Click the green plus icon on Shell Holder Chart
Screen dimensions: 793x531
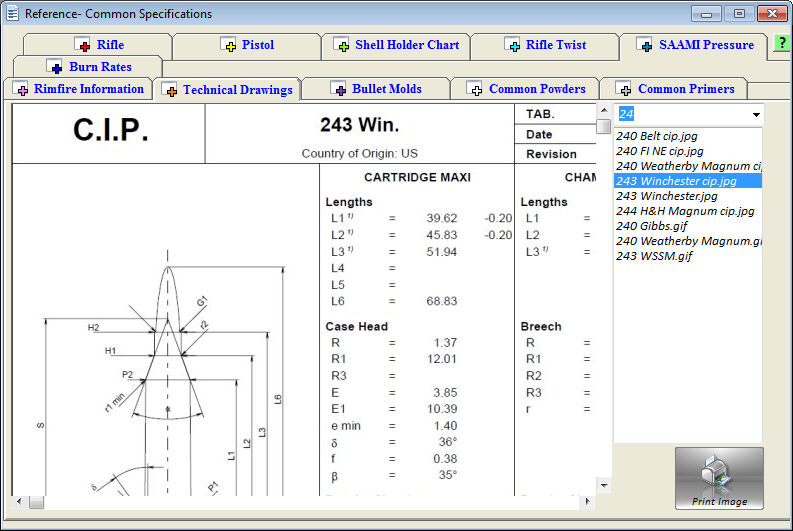click(x=341, y=45)
